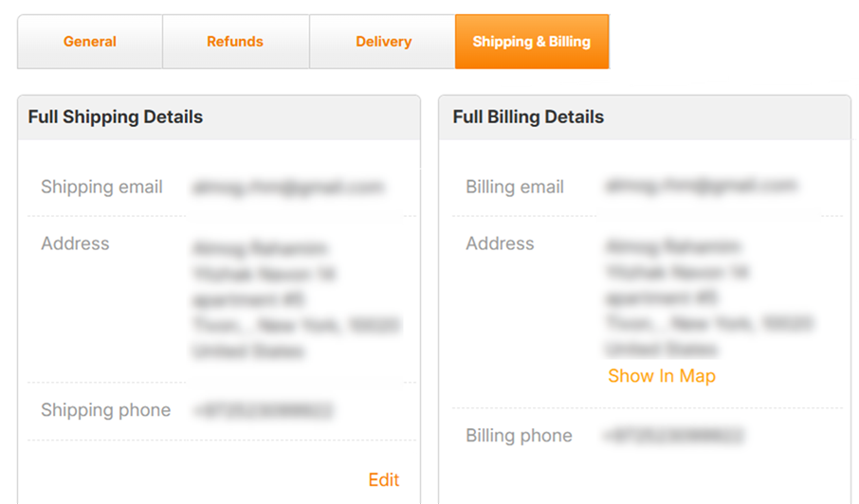Click the Full Billing Details header
The height and width of the screenshot is (504, 859).
point(528,117)
